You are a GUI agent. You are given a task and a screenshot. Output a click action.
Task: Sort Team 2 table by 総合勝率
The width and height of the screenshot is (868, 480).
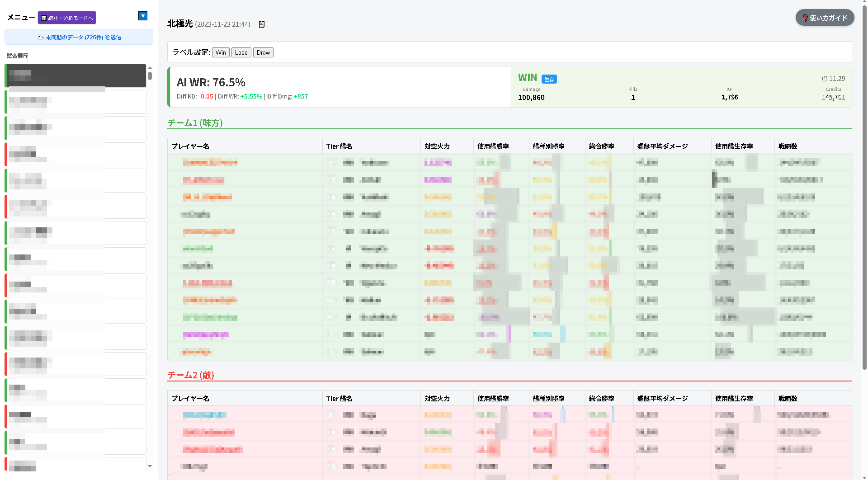tap(601, 399)
